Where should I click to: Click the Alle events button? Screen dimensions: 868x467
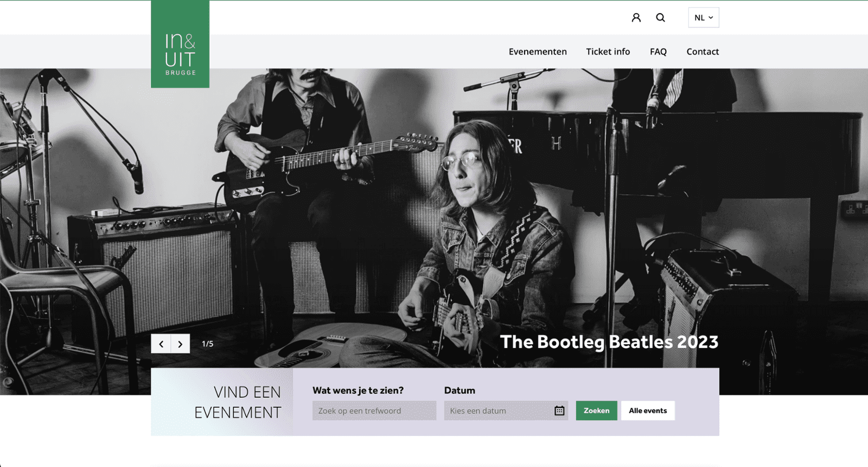coord(648,411)
